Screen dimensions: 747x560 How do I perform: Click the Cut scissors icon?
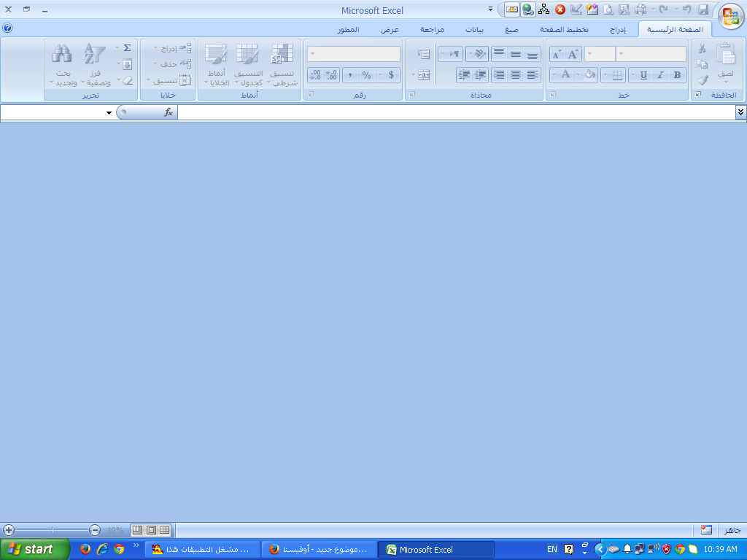pos(703,49)
